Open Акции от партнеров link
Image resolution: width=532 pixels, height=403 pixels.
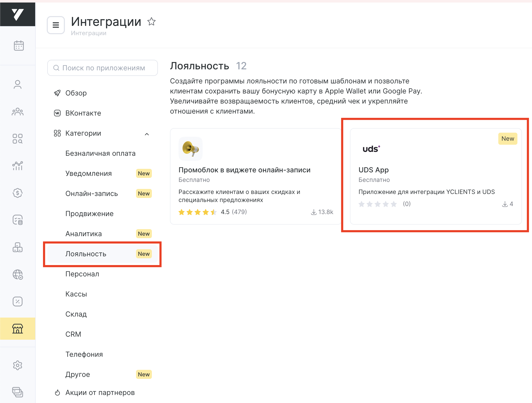pyautogui.click(x=100, y=392)
